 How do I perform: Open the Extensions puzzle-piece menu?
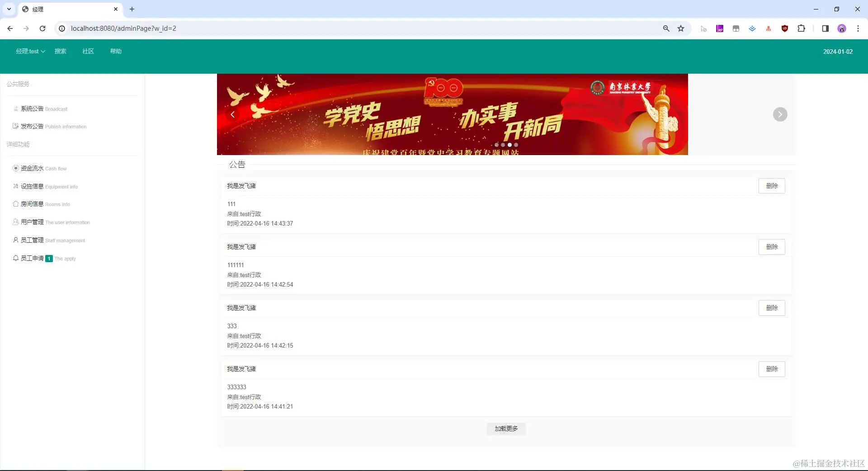(x=801, y=28)
